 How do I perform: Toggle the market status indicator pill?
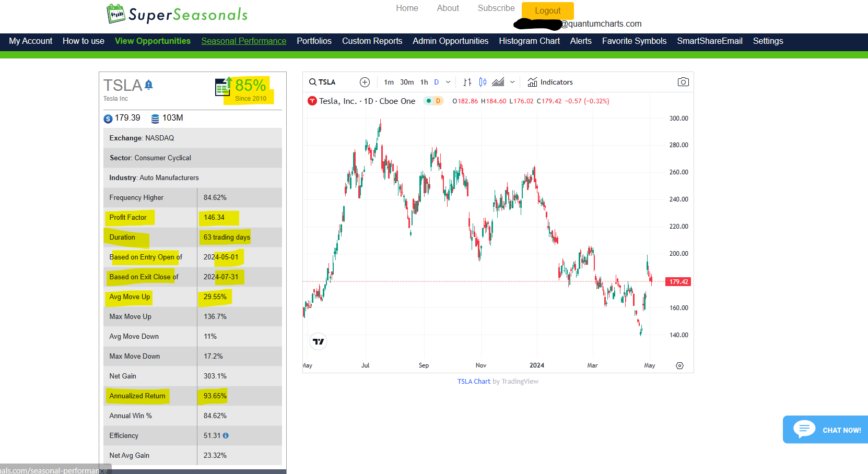pyautogui.click(x=433, y=101)
